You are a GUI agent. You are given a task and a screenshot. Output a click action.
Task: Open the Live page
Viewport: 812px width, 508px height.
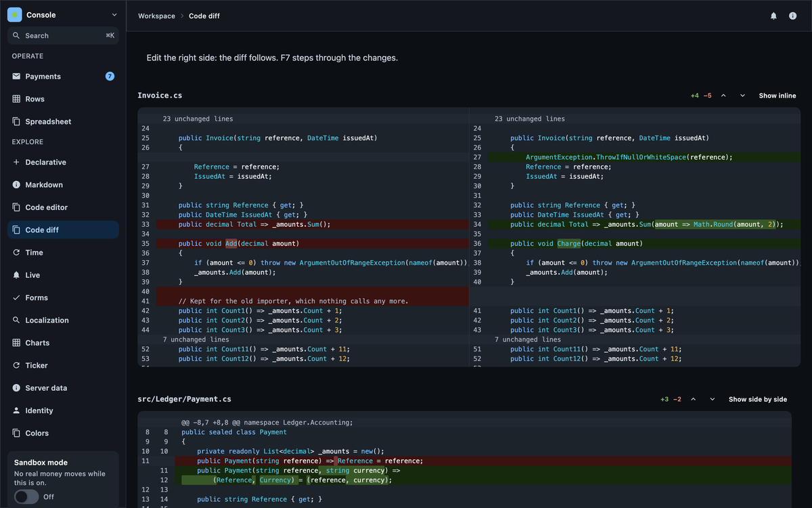pyautogui.click(x=63, y=275)
